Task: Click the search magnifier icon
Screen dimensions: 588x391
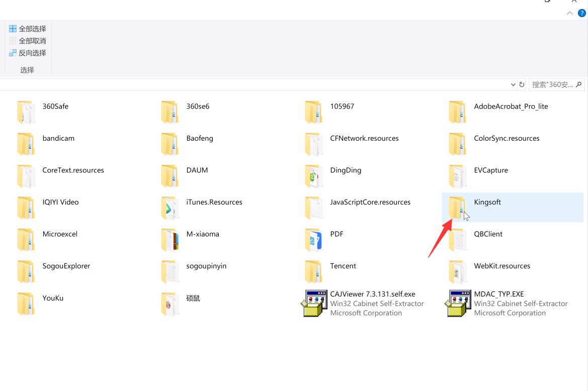Action: pos(578,84)
